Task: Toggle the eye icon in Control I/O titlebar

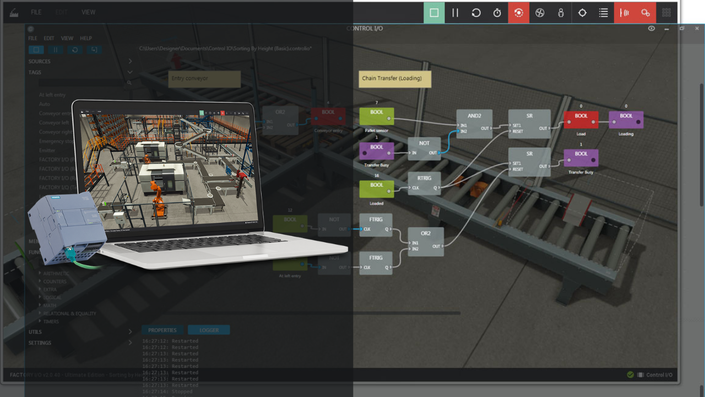Action: 651,28
